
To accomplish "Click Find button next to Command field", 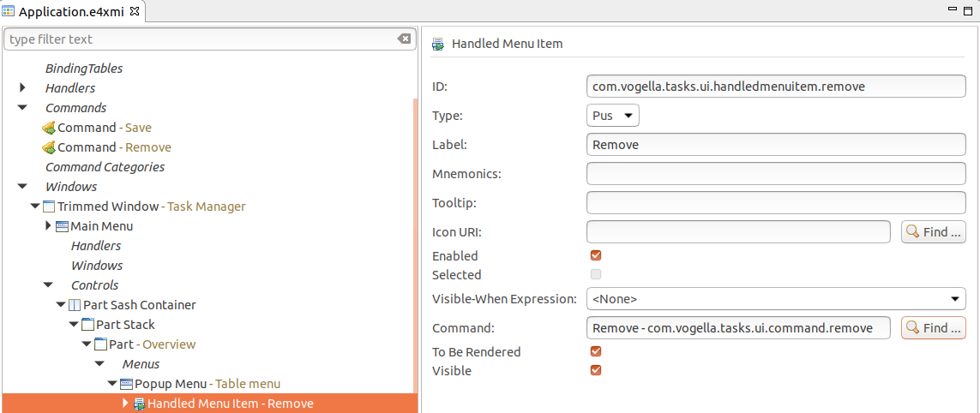I will pyautogui.click(x=933, y=327).
